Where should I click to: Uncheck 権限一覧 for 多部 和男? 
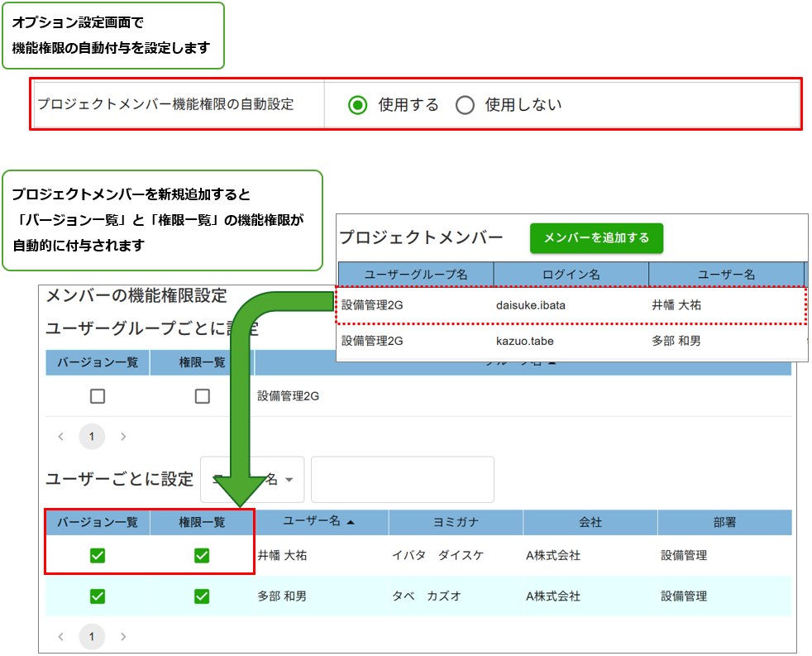point(202,596)
